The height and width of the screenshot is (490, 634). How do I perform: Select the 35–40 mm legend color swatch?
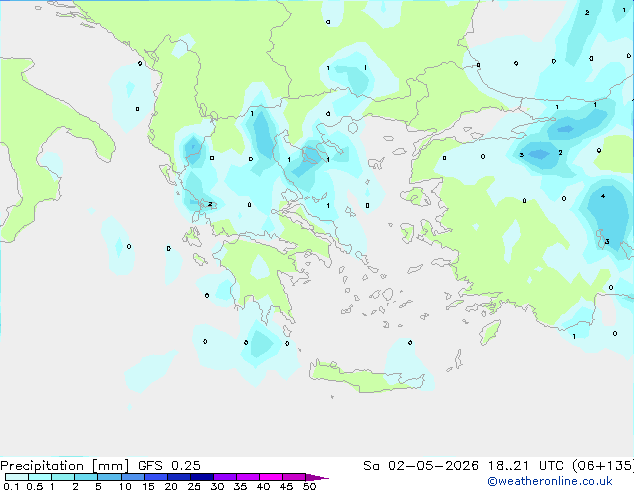tap(247, 477)
